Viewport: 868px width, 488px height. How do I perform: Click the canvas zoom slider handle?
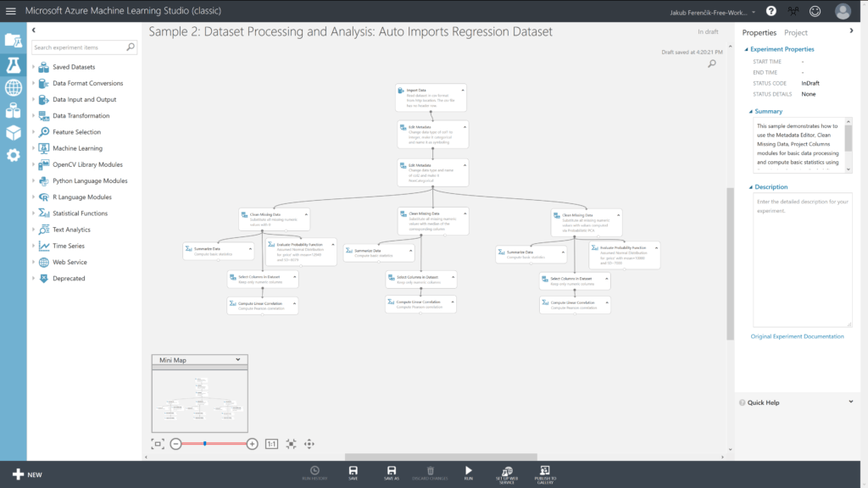coord(205,443)
